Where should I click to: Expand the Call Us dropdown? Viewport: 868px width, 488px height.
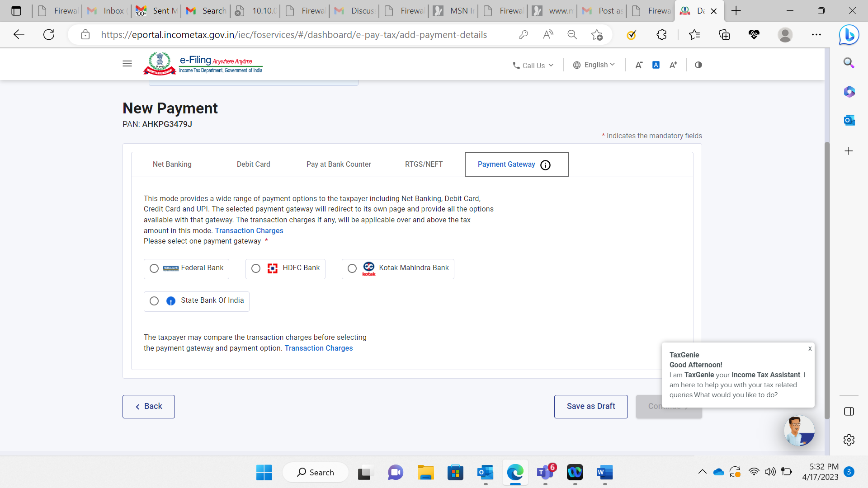pyautogui.click(x=533, y=66)
